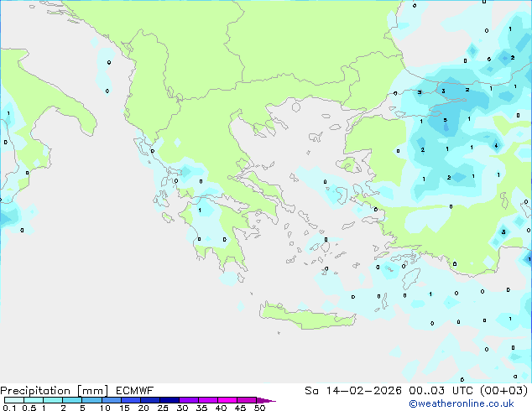Click the 25–30 mm dark navy swatch
This screenshot has width=532, height=411.
(x=169, y=400)
